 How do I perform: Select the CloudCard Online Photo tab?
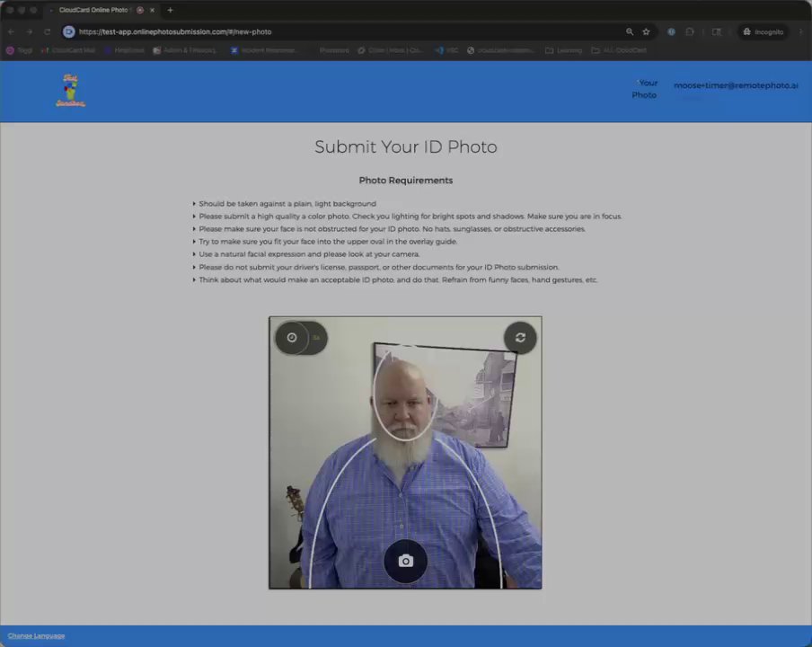[x=93, y=10]
